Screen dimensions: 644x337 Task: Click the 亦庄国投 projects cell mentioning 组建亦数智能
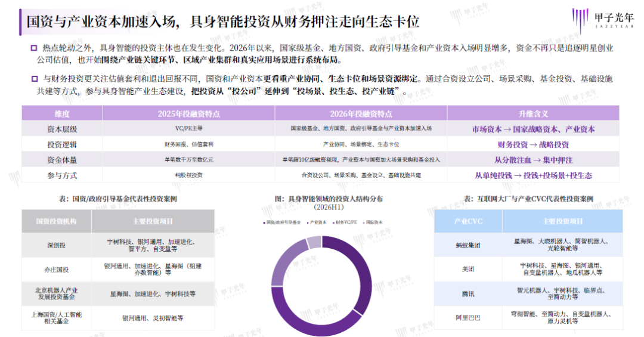153,270
